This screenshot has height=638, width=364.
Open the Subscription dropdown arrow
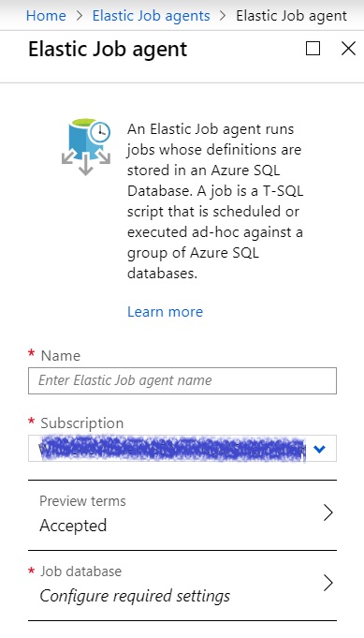coord(320,449)
